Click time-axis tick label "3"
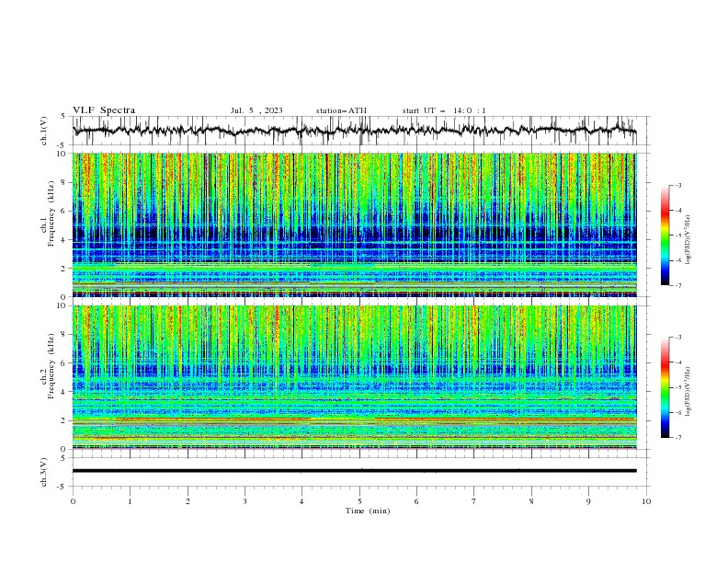This screenshot has height=563, width=728. tap(245, 501)
